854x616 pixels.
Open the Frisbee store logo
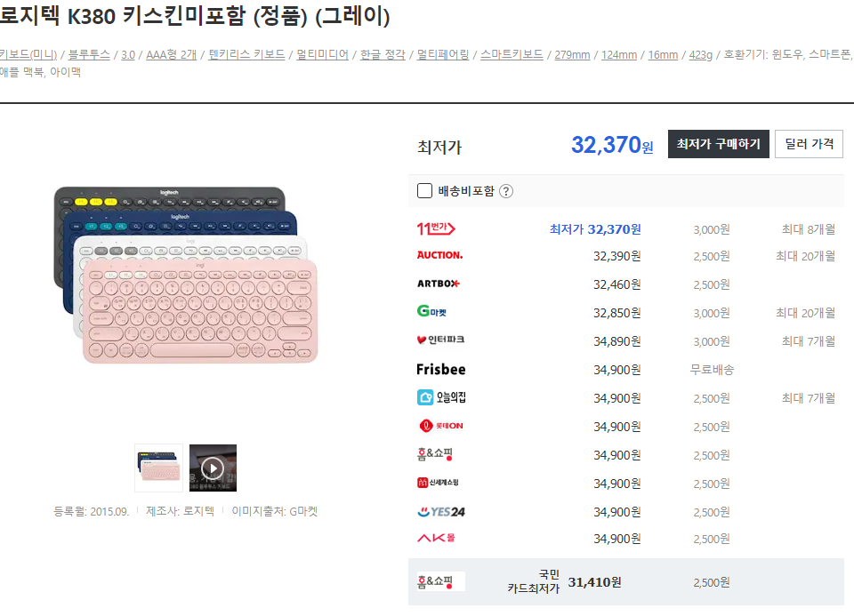pos(440,370)
